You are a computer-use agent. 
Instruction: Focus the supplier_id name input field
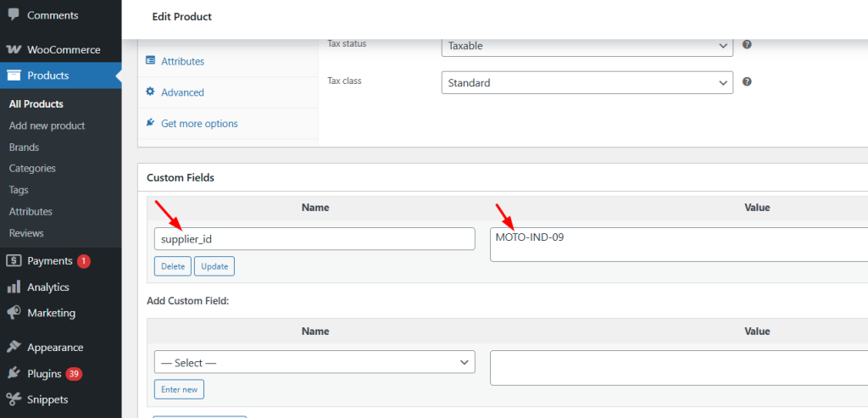point(314,238)
